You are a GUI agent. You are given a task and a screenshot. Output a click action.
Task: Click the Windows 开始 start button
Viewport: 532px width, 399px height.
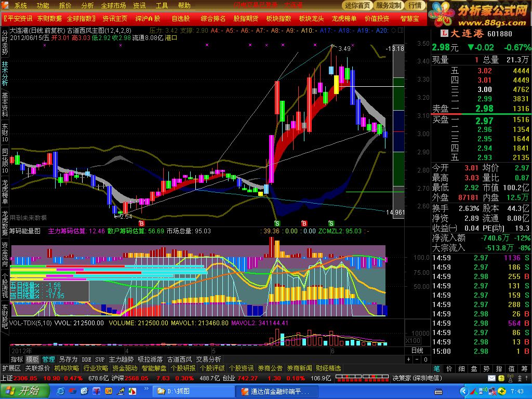24,391
